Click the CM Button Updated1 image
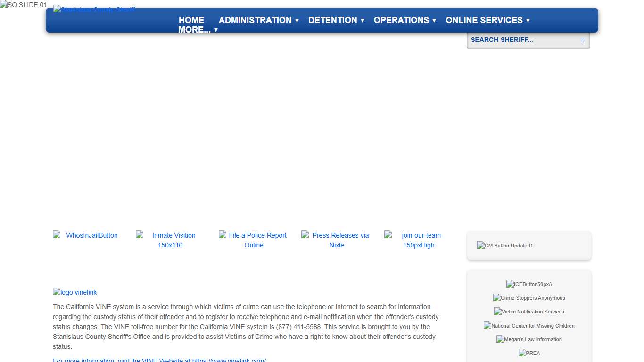644x362 pixels. point(505,246)
